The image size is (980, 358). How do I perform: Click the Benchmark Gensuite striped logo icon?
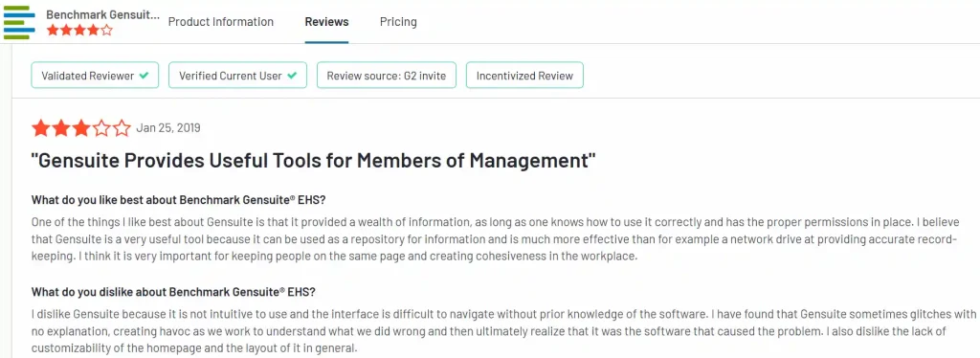point(19,22)
